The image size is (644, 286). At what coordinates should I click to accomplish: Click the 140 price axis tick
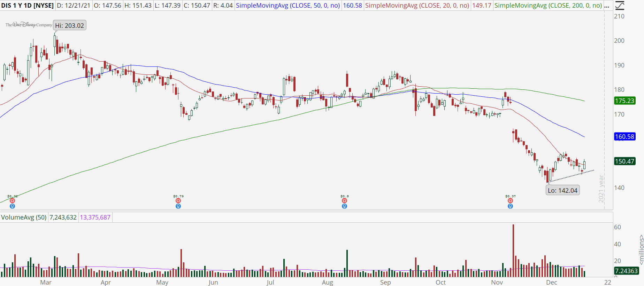coord(619,188)
